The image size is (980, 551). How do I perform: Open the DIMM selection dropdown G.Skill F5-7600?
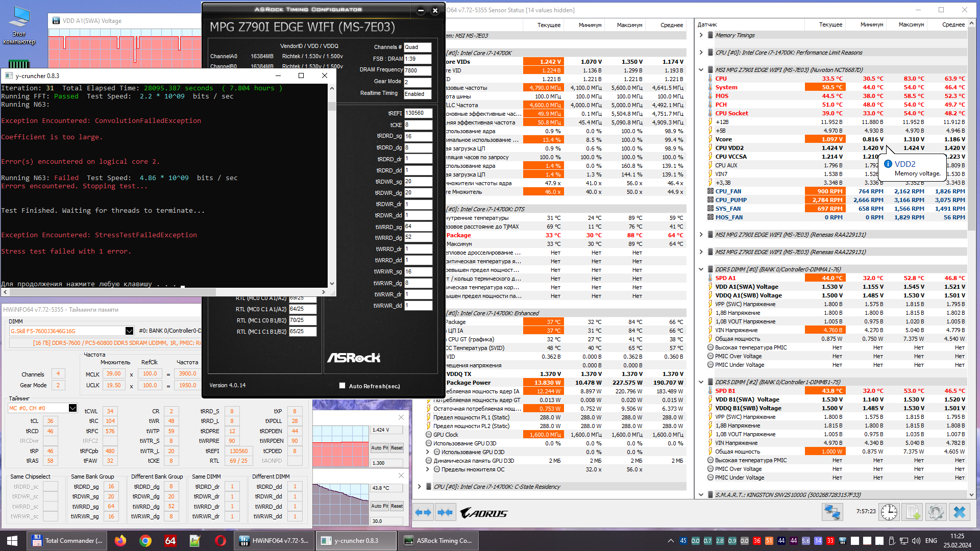129,331
